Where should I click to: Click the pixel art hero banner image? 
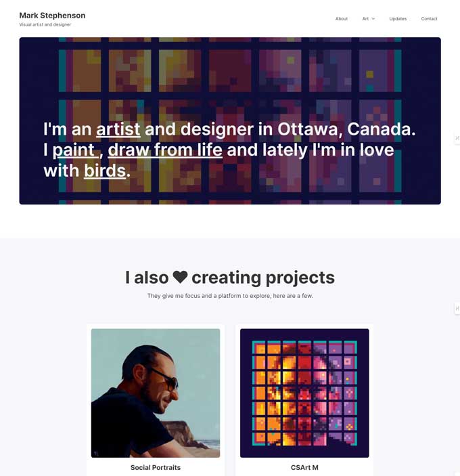click(x=230, y=74)
